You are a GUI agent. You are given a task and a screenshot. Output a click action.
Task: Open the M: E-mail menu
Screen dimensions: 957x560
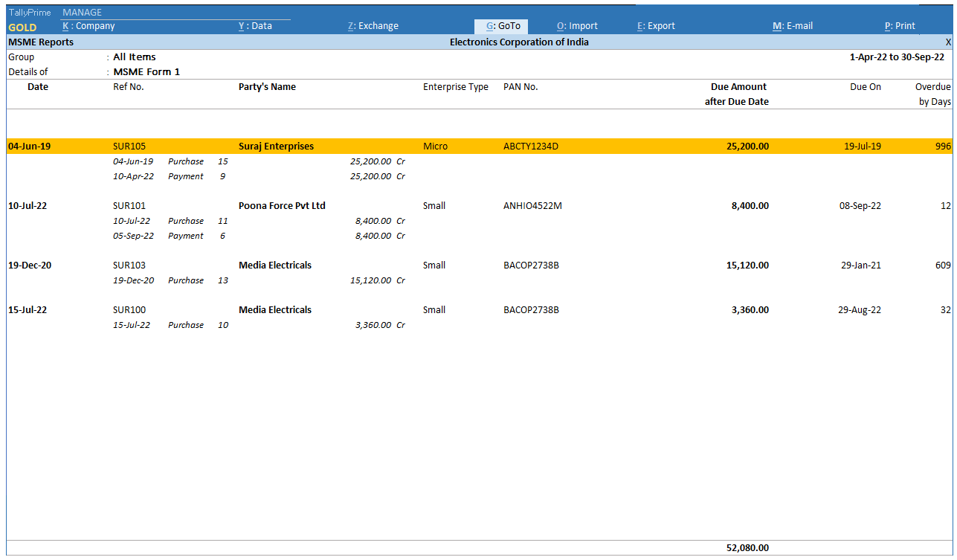793,26
